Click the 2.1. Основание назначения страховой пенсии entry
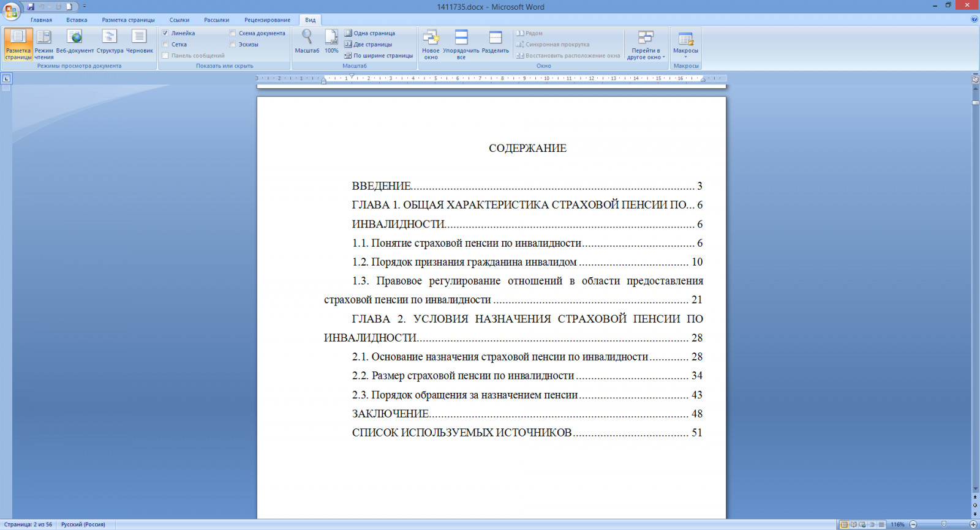This screenshot has height=530, width=980. tap(527, 357)
